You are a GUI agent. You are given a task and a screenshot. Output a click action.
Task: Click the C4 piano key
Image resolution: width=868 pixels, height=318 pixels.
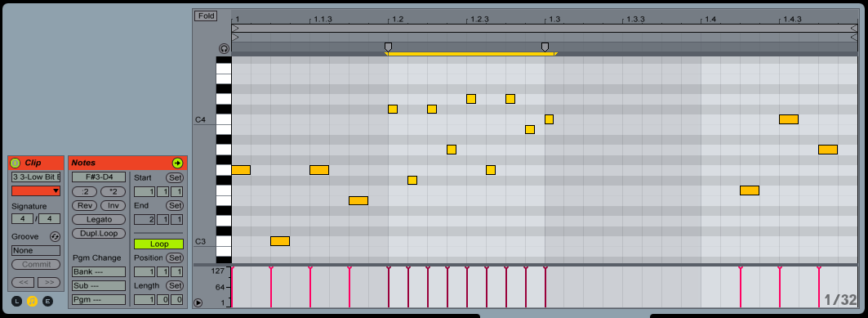(224, 119)
